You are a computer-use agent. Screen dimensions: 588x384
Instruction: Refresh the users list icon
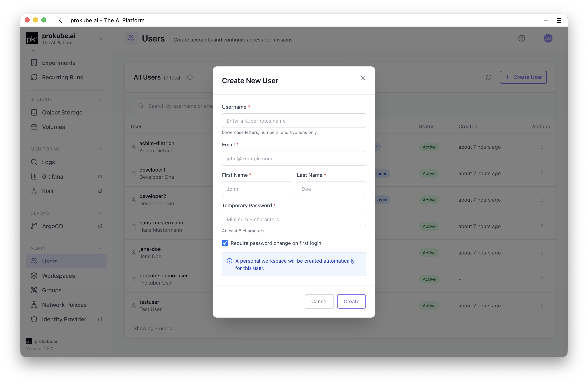[489, 77]
